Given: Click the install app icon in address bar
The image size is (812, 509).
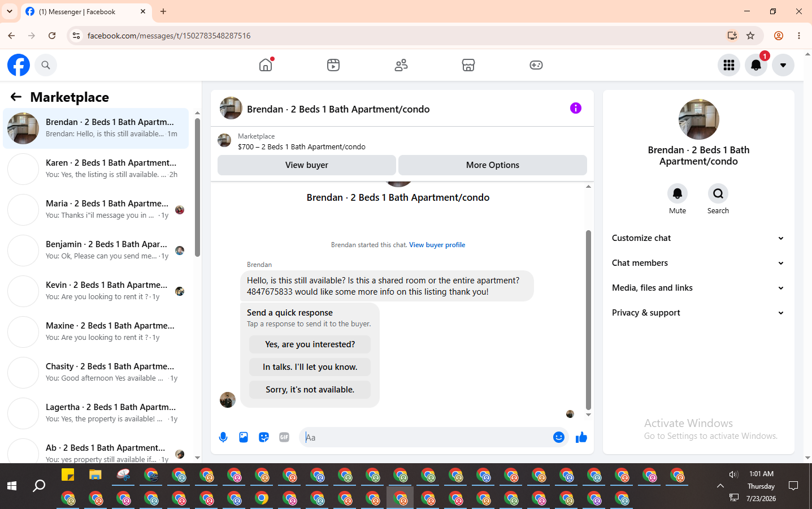Looking at the screenshot, I should [x=732, y=36].
